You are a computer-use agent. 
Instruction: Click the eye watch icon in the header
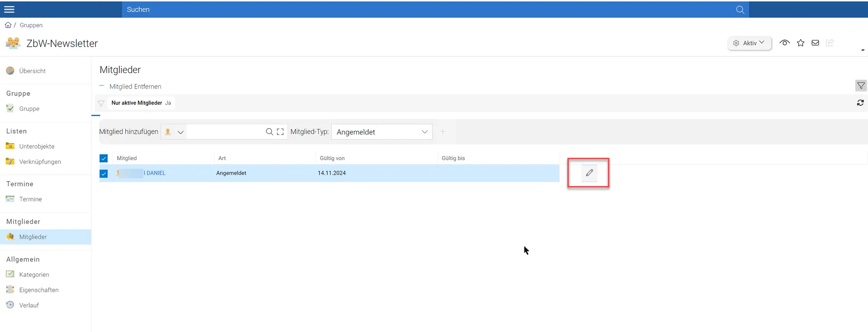[x=785, y=43]
